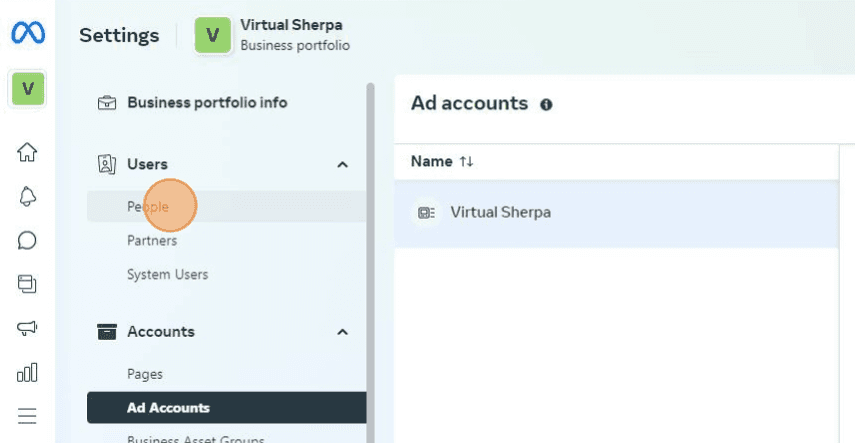Open the Meta logo home
This screenshot has width=855, height=443.
click(x=28, y=34)
